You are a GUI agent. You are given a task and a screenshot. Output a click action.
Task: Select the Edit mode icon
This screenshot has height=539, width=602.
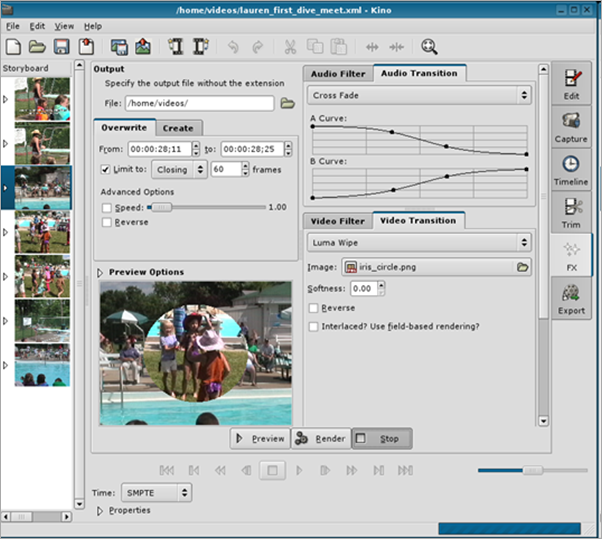(571, 84)
